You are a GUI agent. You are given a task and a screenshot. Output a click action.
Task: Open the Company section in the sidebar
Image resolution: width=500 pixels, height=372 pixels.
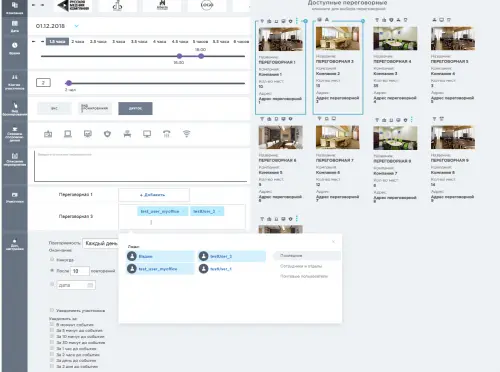click(x=14, y=8)
